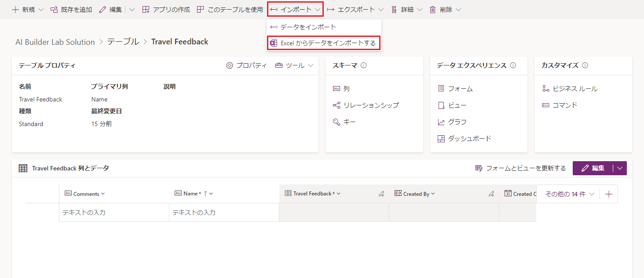This screenshot has height=278, width=644.
Task: Open フォーム in データ エクスペリエンス
Action: (460, 88)
